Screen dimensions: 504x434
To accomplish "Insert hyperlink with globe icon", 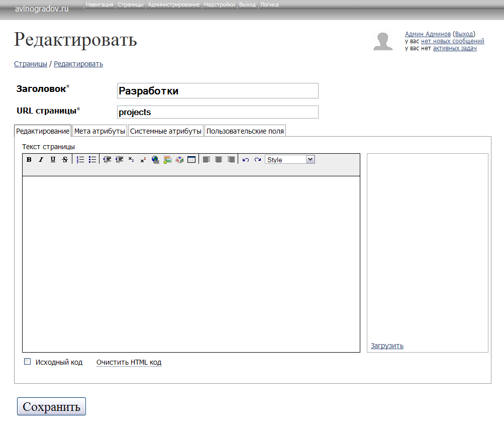I will pyautogui.click(x=156, y=160).
